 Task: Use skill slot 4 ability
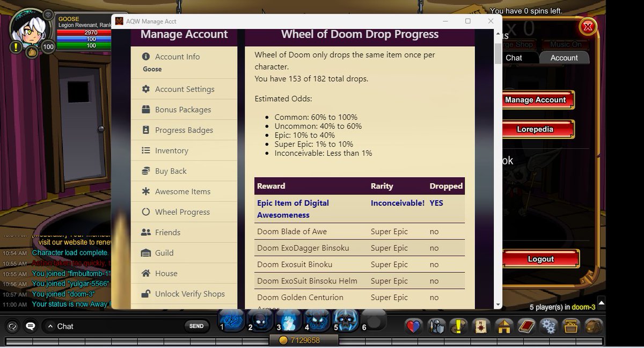point(318,321)
